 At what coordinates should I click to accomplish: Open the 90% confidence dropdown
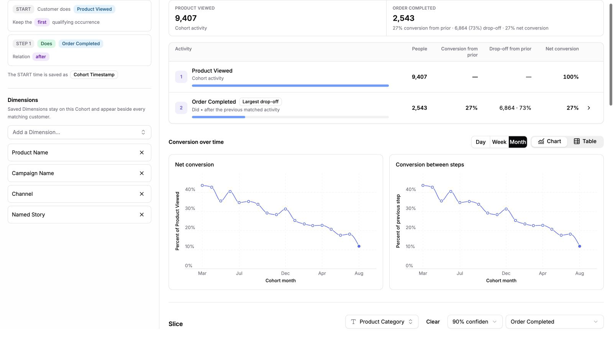[x=475, y=322]
